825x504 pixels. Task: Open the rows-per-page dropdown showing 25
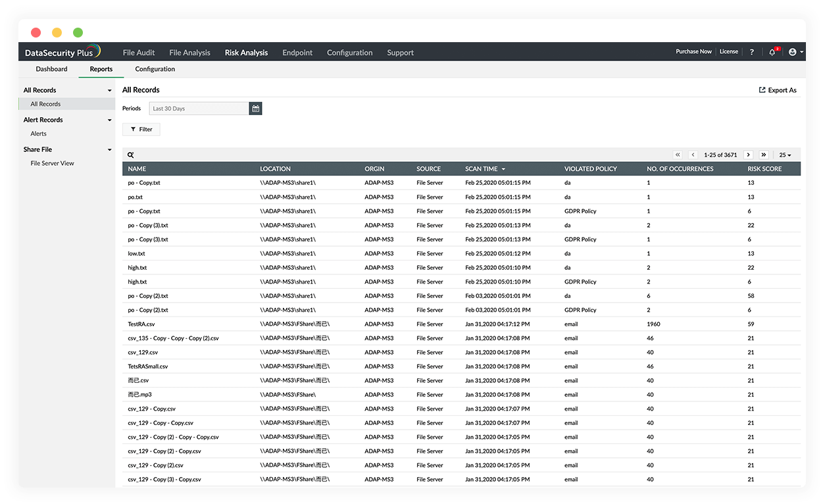tap(784, 154)
